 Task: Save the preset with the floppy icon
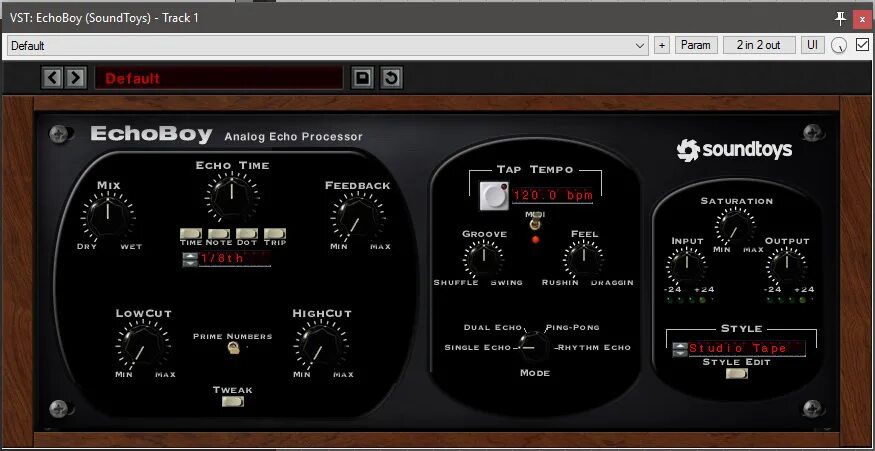click(362, 78)
